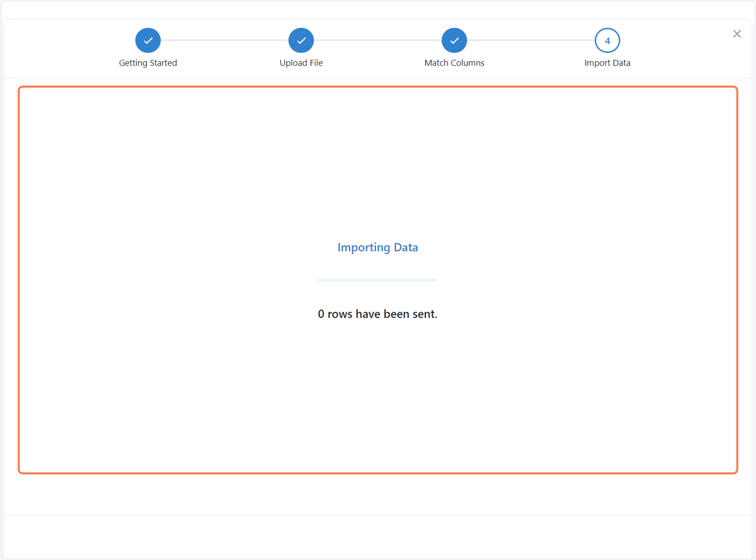
Task: Click the step 4 Import Data circle
Action: 607,40
